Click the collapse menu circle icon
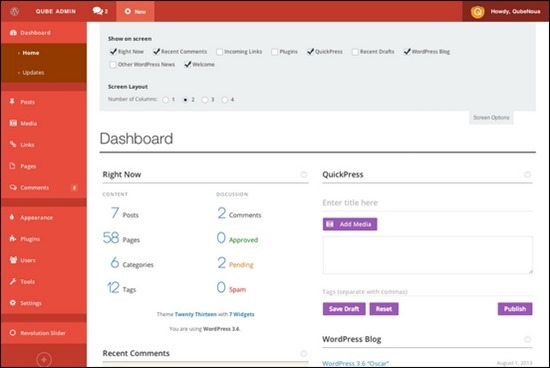The width and height of the screenshot is (550, 368). [44, 360]
